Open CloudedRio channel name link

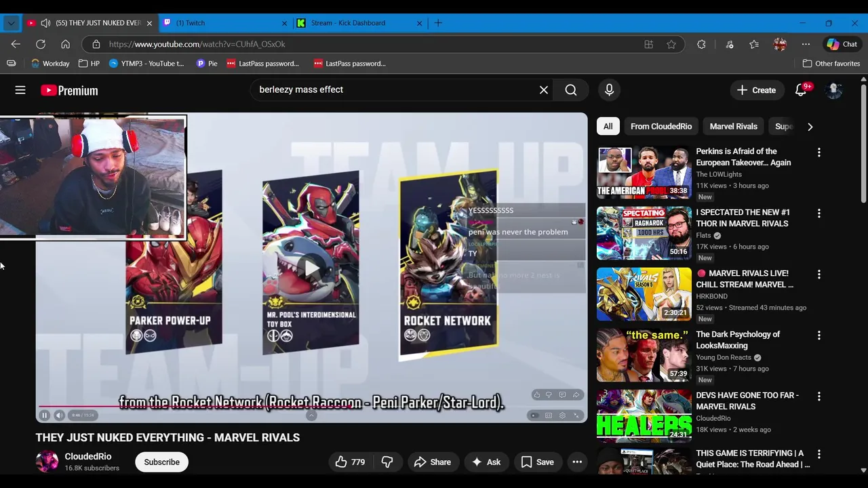coord(88,457)
